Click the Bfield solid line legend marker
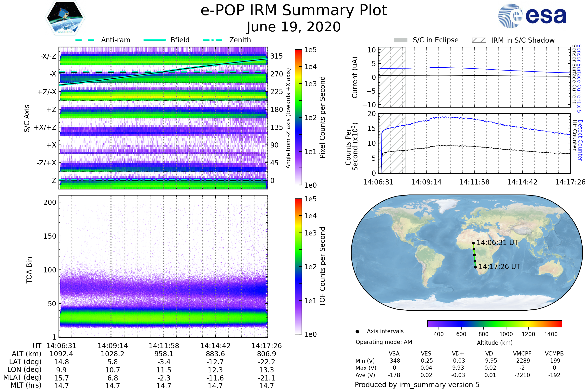This screenshot has height=392, width=588. point(155,40)
